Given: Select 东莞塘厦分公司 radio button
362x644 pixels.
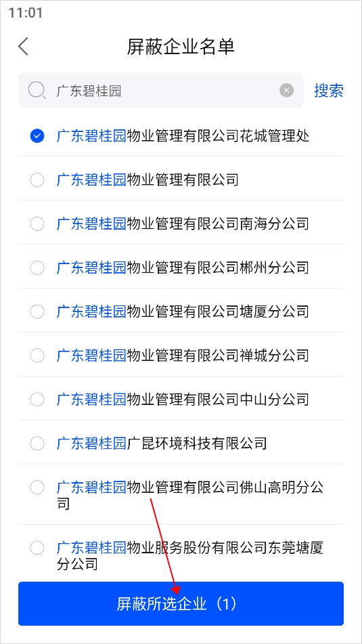Looking at the screenshot, I should [37, 547].
